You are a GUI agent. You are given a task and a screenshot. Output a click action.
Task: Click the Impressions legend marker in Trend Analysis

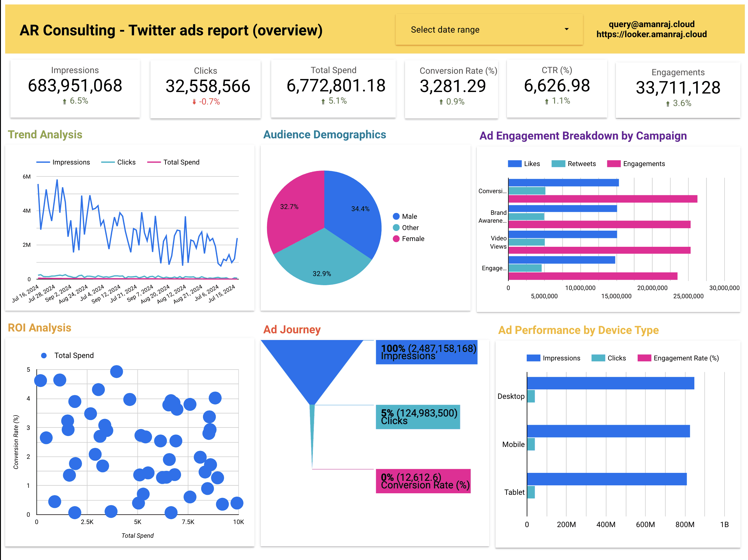coord(43,162)
